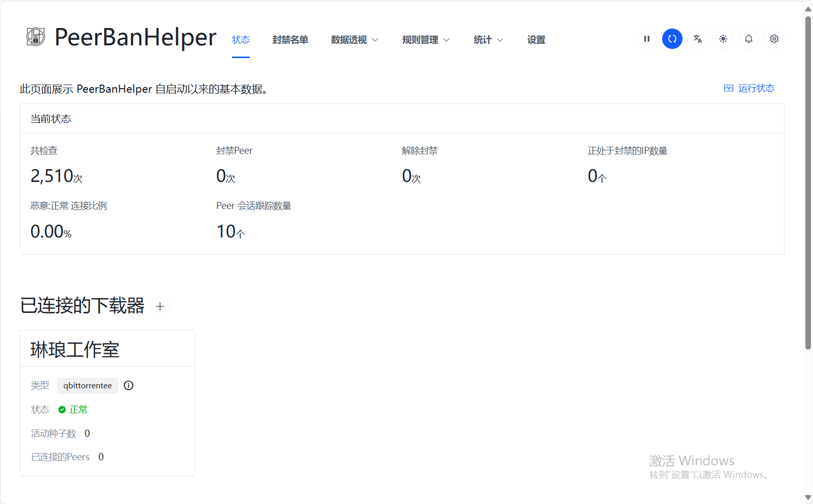This screenshot has height=504, width=813.
Task: Show qbittorrentee info via the circle-i icon
Action: click(128, 385)
